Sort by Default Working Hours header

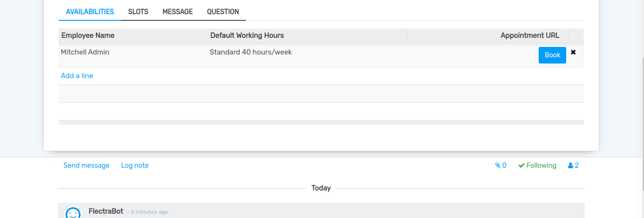pos(247,36)
